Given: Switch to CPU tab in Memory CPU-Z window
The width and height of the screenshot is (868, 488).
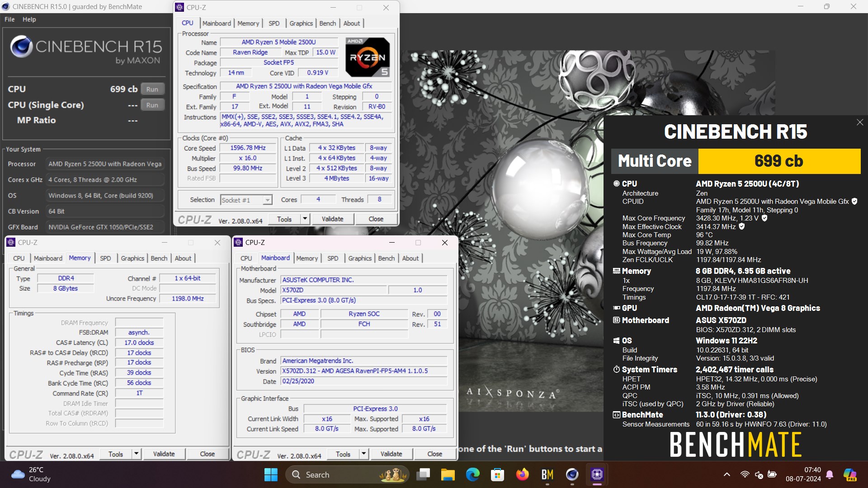Looking at the screenshot, I should 19,258.
